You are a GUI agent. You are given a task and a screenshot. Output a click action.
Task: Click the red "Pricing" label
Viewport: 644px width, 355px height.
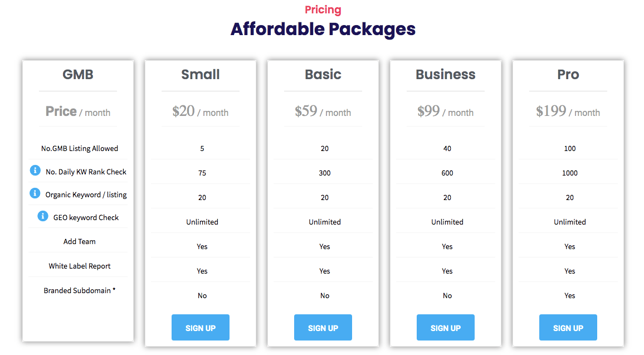click(x=323, y=9)
